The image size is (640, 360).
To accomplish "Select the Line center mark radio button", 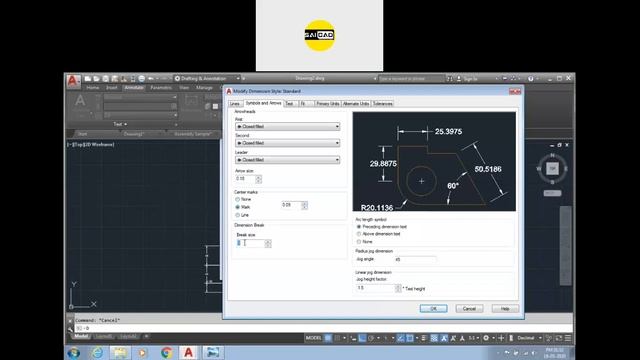I will pos(238,215).
